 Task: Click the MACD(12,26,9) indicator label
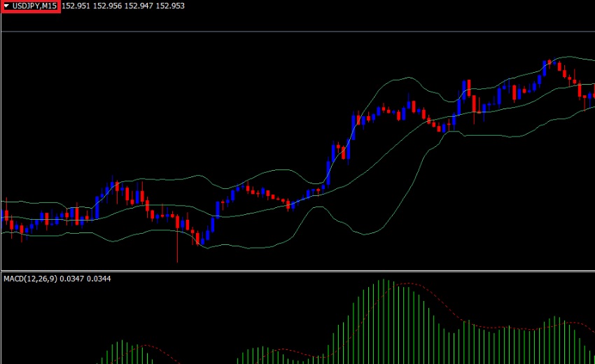click(31, 279)
